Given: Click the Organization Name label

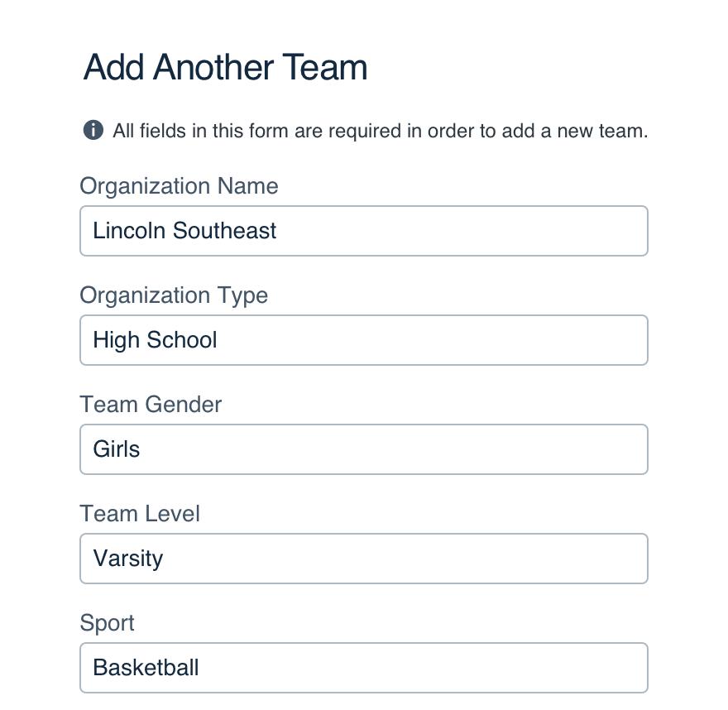Looking at the screenshot, I should tap(179, 186).
